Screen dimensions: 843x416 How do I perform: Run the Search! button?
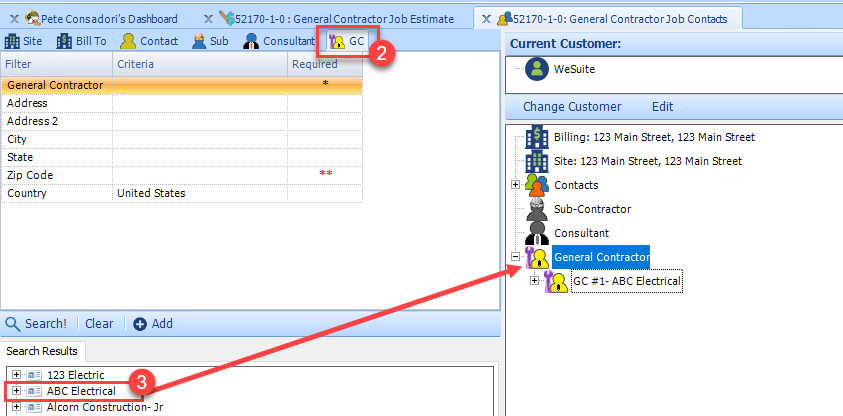(x=36, y=324)
